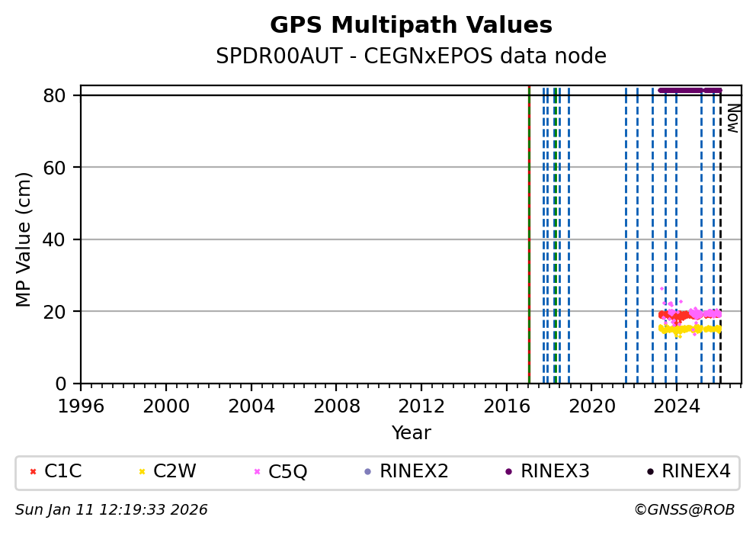Image resolution: width=756 pixels, height=533 pixels.
Task: Click the "Year" x-axis label
Action: 411,433
